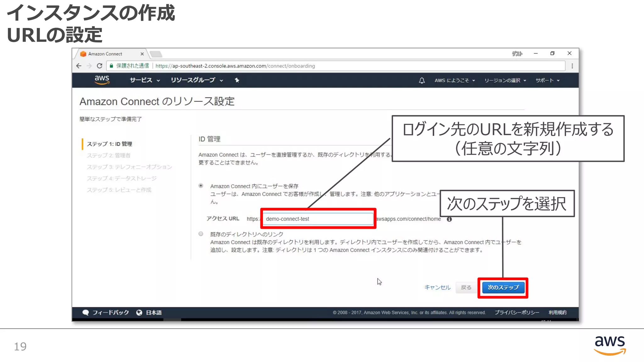Click the pin shortcut icon in navbar
Image resolution: width=644 pixels, height=362 pixels.
tap(237, 80)
